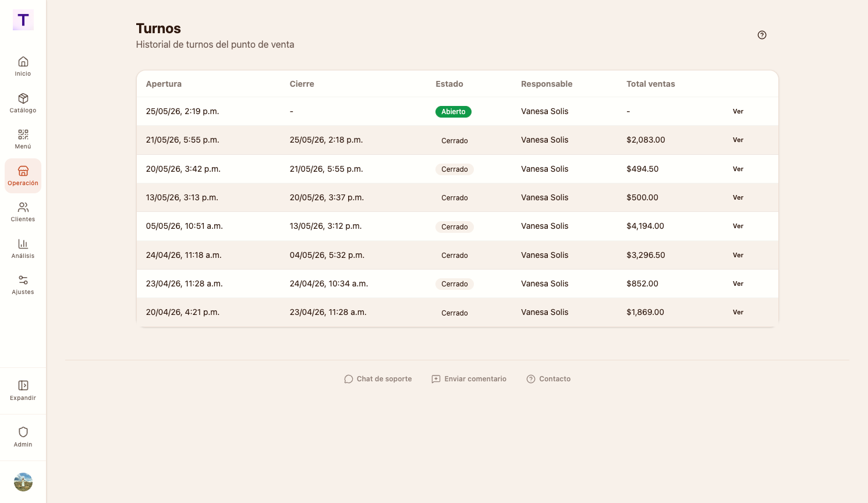Click Ver for the $500.00 shift
The image size is (868, 503).
click(738, 197)
